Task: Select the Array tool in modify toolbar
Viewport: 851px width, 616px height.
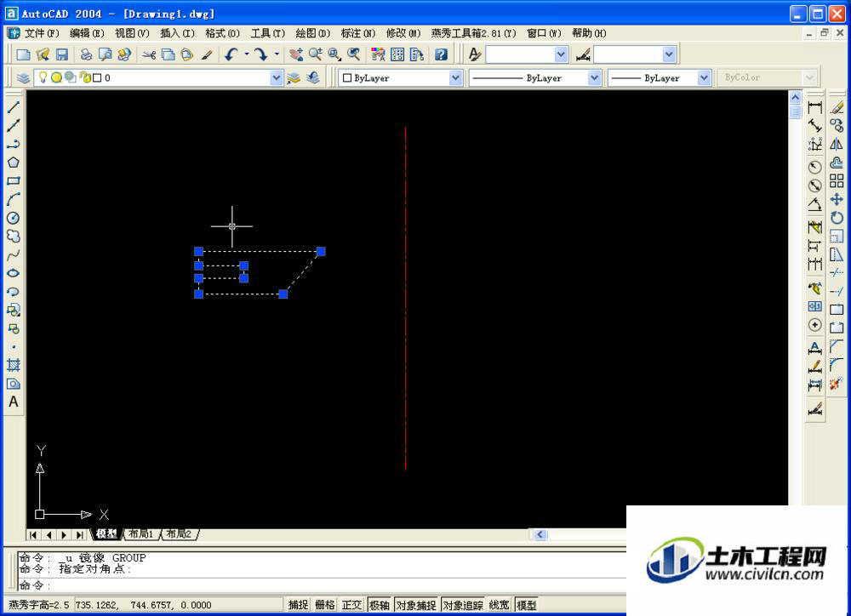Action: coord(837,180)
